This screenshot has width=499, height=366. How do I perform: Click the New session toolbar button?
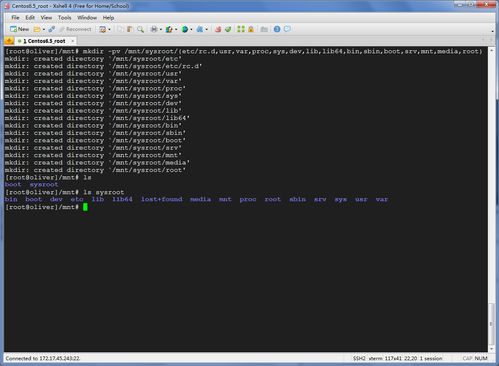tap(20, 29)
